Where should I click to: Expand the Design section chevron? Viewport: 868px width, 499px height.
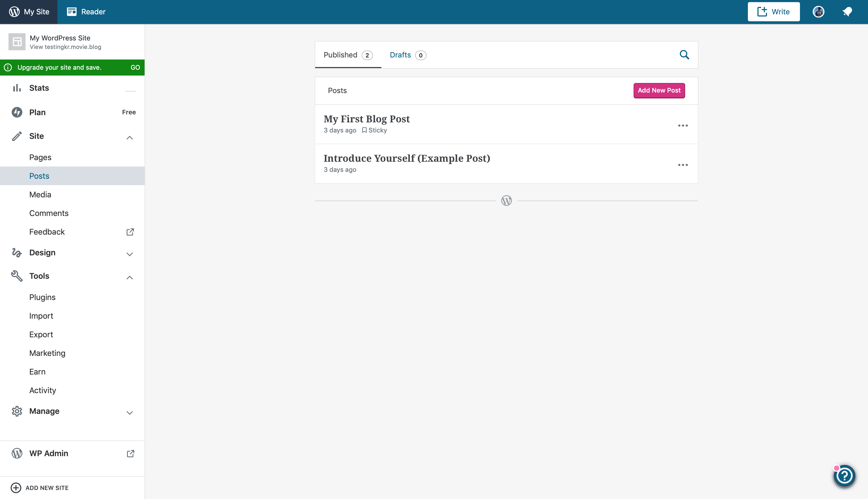[129, 254]
